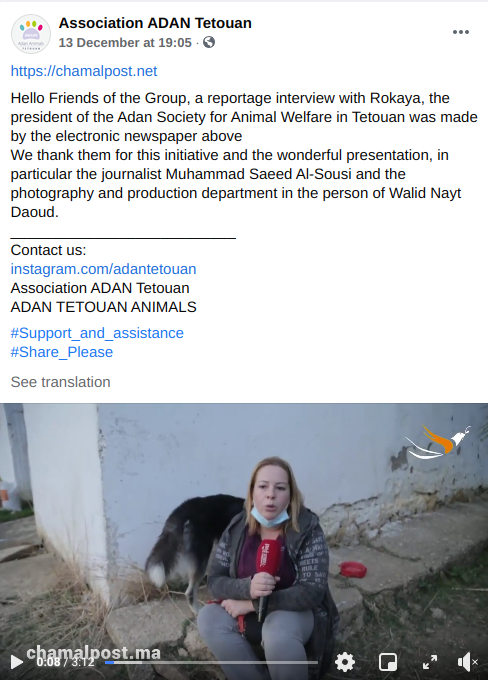Open the Association ADAN Tetouan page name link

(155, 23)
